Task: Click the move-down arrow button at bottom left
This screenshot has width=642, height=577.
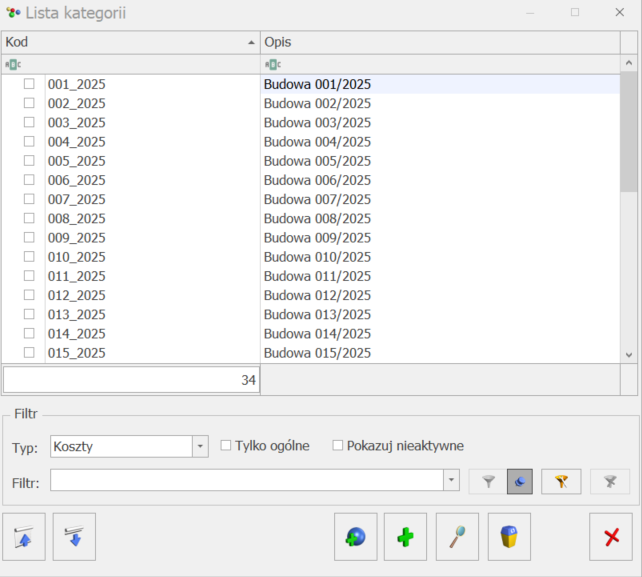Action: pyautogui.click(x=74, y=536)
